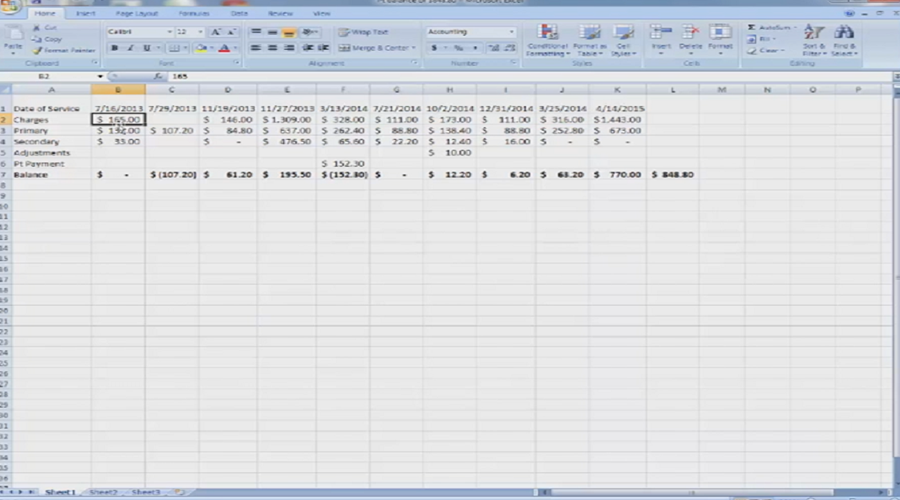Switch to the Insert ribbon tab

click(86, 13)
